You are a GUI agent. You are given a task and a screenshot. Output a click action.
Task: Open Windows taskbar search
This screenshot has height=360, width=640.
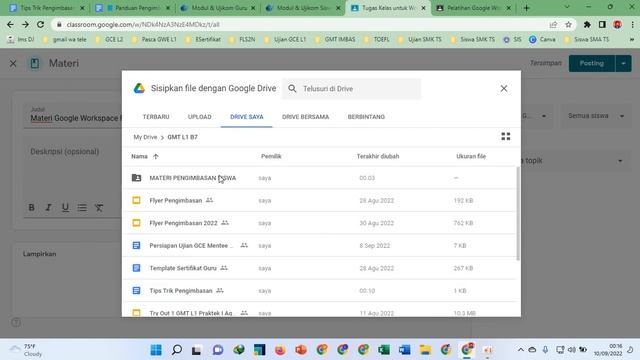pos(177,350)
